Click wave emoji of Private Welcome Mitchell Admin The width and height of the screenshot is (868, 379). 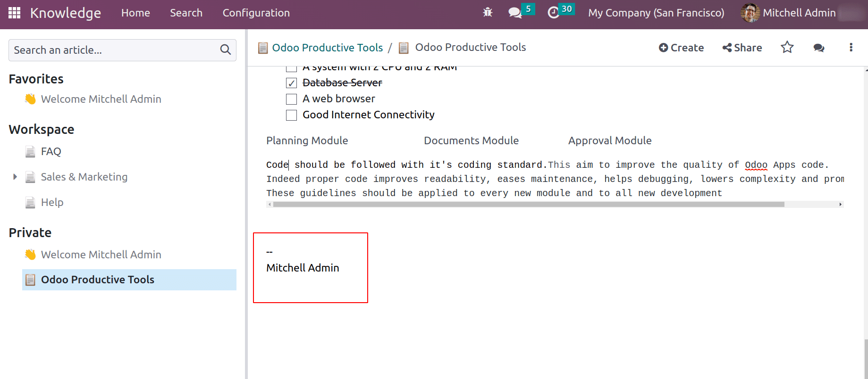[x=30, y=255]
